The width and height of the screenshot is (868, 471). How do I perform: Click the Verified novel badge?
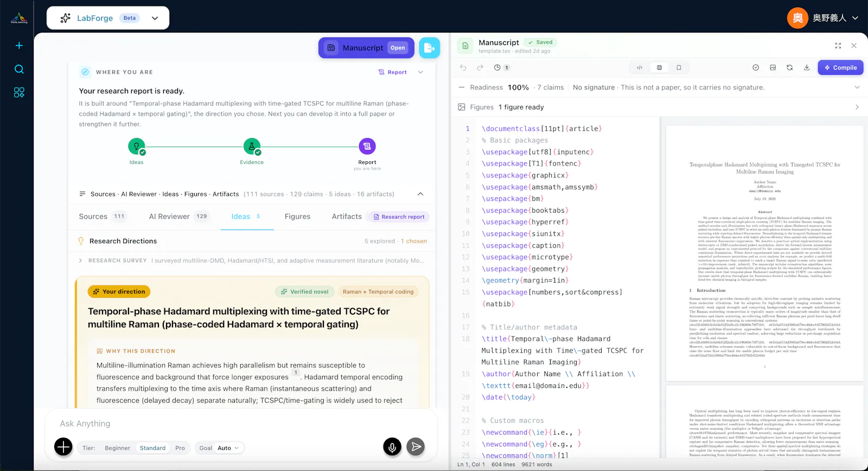(x=304, y=292)
